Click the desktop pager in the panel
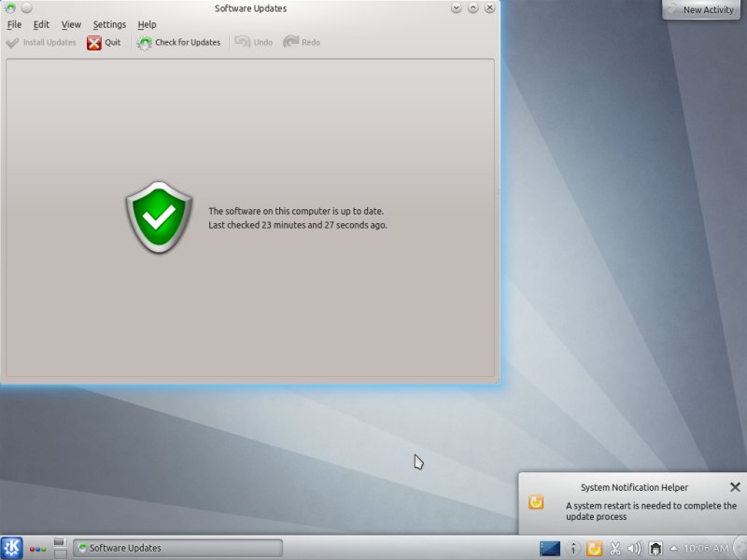 (60, 548)
